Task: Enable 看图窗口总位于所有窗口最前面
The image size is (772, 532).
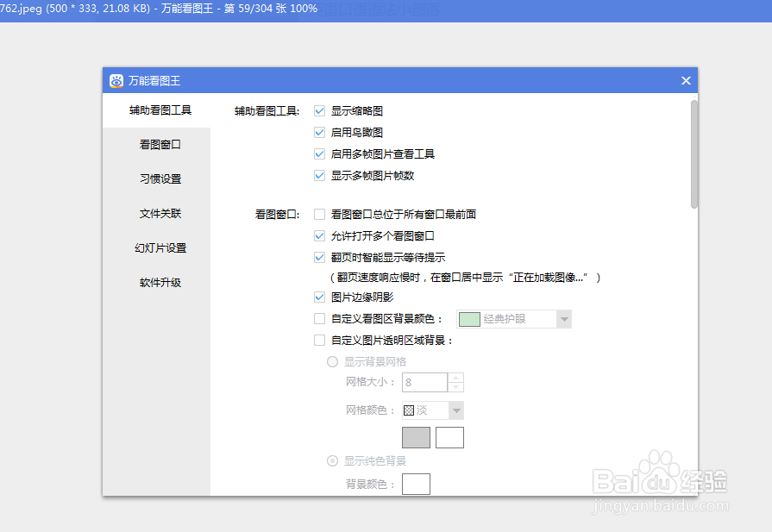Action: point(319,214)
